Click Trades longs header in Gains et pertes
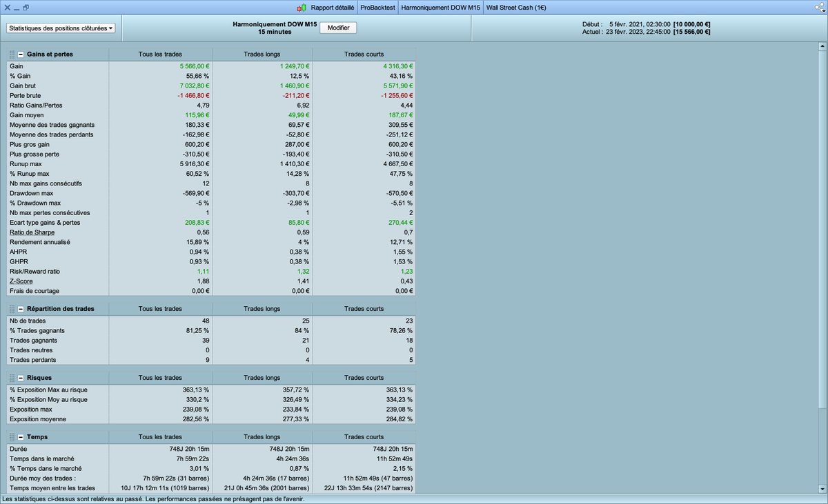Image resolution: width=828 pixels, height=504 pixels. click(x=262, y=54)
